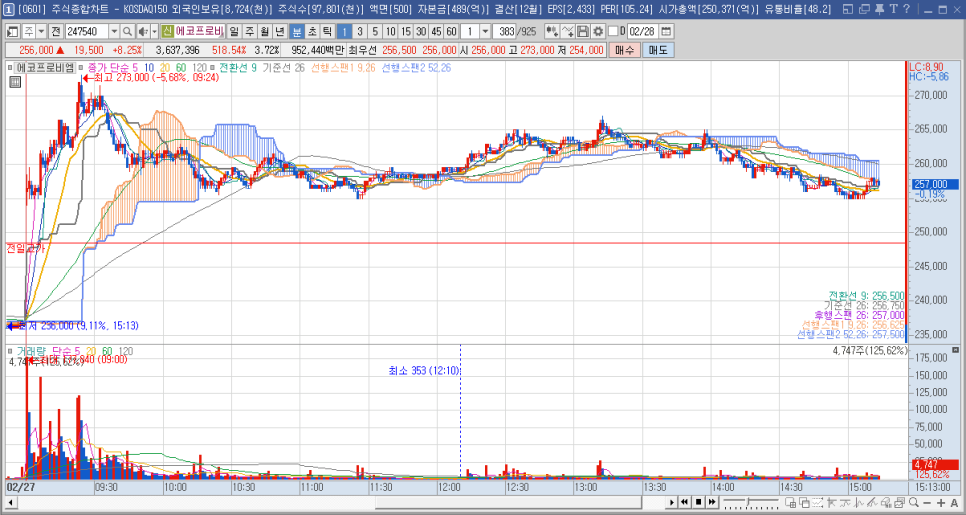
Task: Select 15 minute interval
Action: point(405,31)
